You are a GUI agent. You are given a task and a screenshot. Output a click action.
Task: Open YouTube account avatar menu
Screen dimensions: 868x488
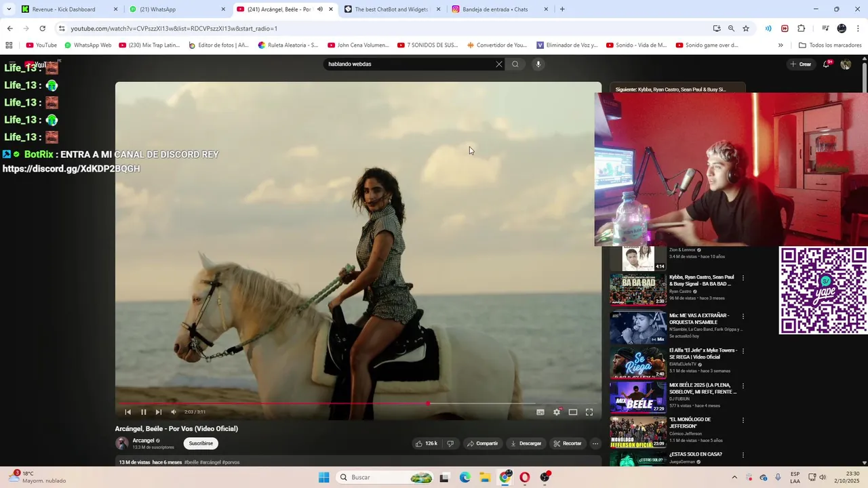[846, 64]
